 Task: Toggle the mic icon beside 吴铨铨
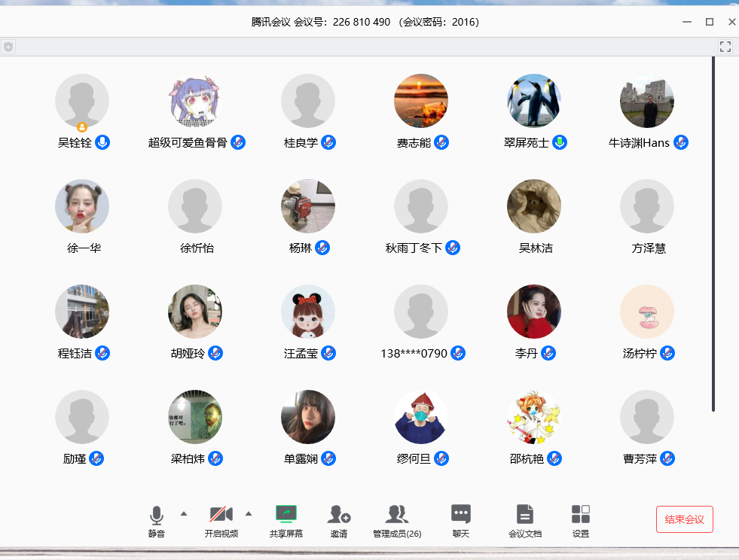[x=102, y=142]
